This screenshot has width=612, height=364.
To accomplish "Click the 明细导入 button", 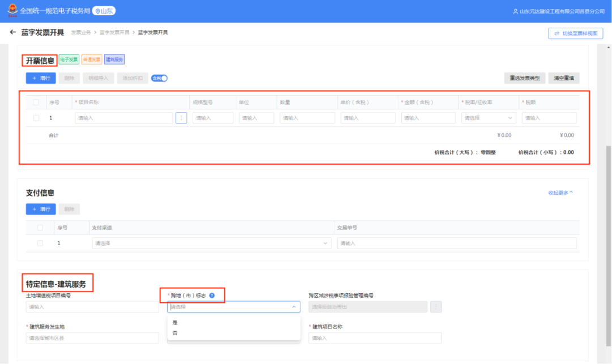I will (99, 78).
